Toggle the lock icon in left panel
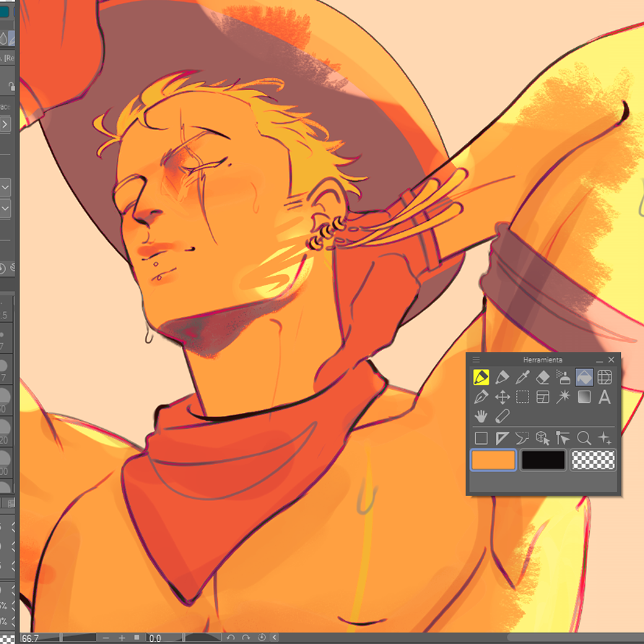This screenshot has height=644, width=644. [x=11, y=86]
